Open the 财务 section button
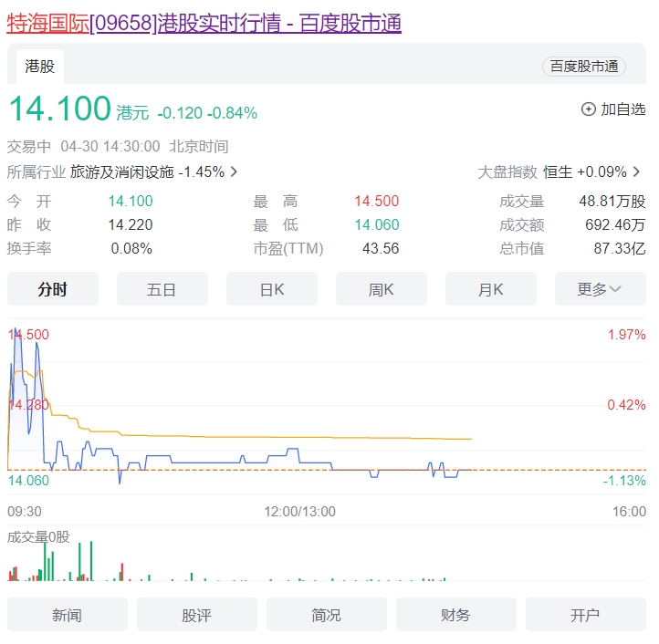The width and height of the screenshot is (659, 644). 456,615
